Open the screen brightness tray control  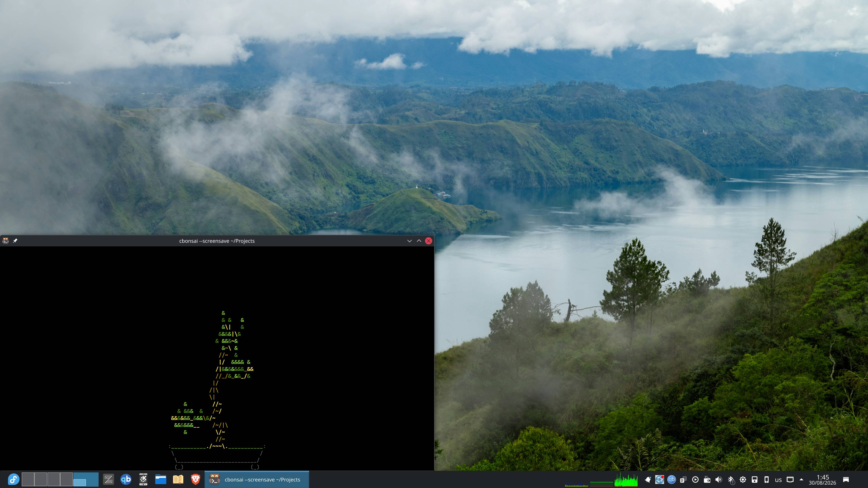point(743,480)
